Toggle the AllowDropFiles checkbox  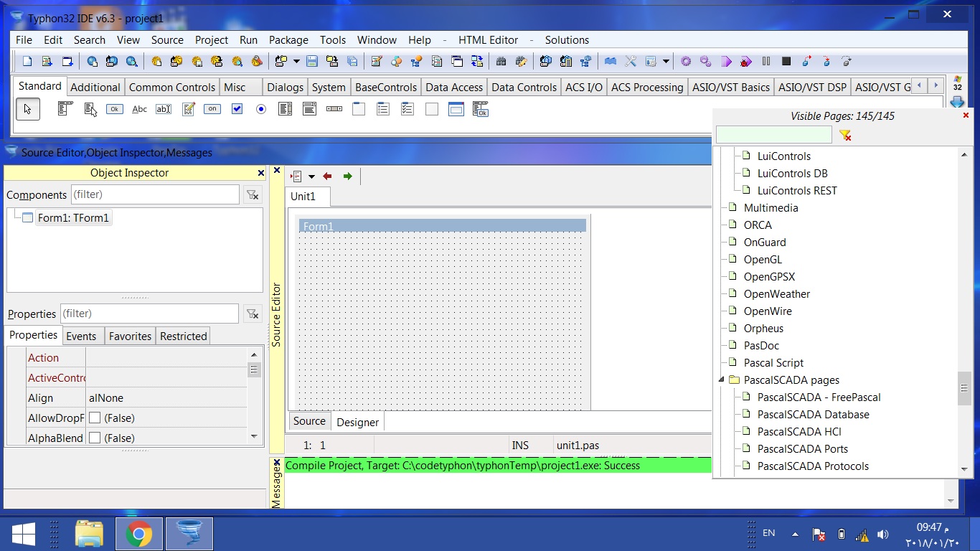pyautogui.click(x=95, y=418)
